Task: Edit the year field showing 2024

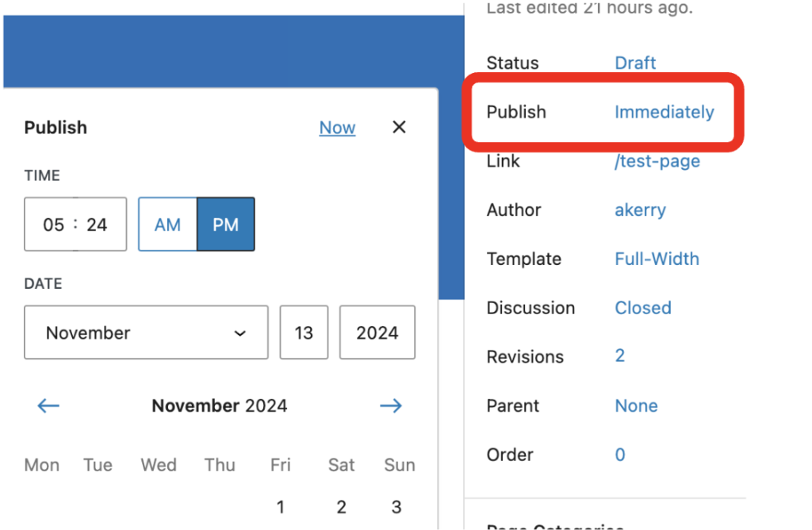Action: coord(377,332)
